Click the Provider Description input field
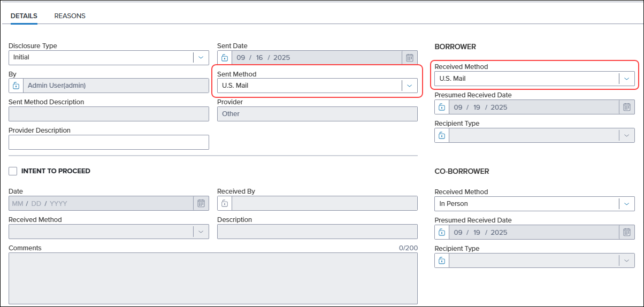The image size is (644, 307). (x=109, y=142)
